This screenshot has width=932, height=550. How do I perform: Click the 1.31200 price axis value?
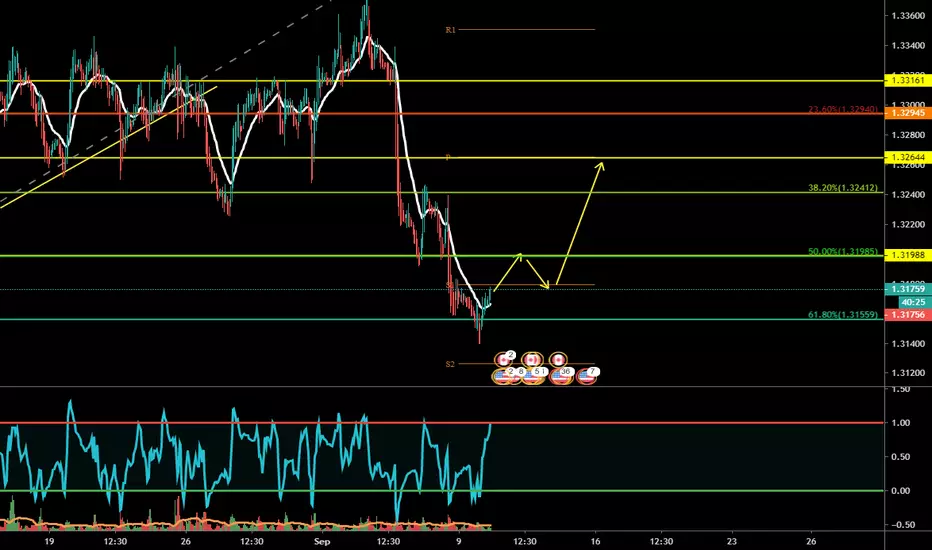(x=908, y=373)
